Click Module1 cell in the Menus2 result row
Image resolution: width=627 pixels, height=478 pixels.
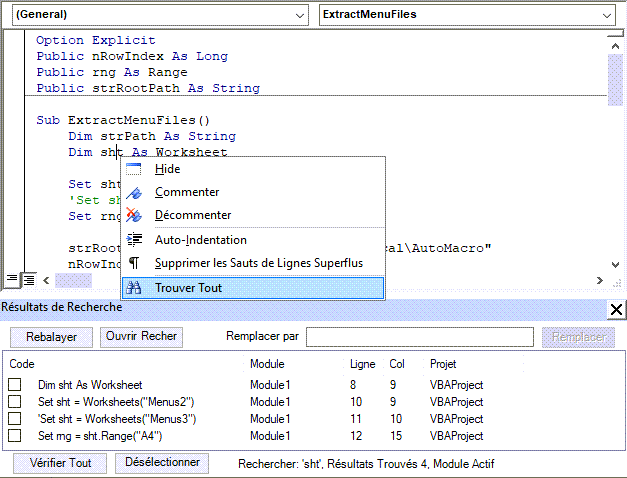click(x=270, y=402)
